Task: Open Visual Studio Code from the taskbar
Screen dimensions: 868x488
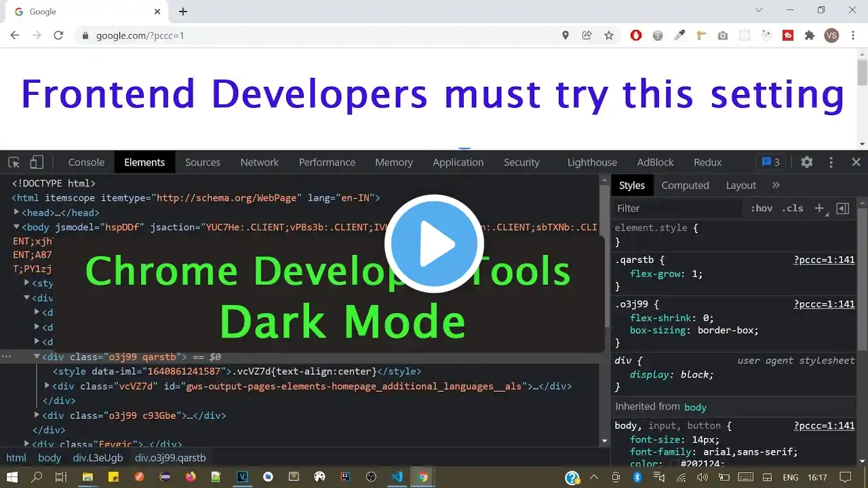Action: [397, 477]
